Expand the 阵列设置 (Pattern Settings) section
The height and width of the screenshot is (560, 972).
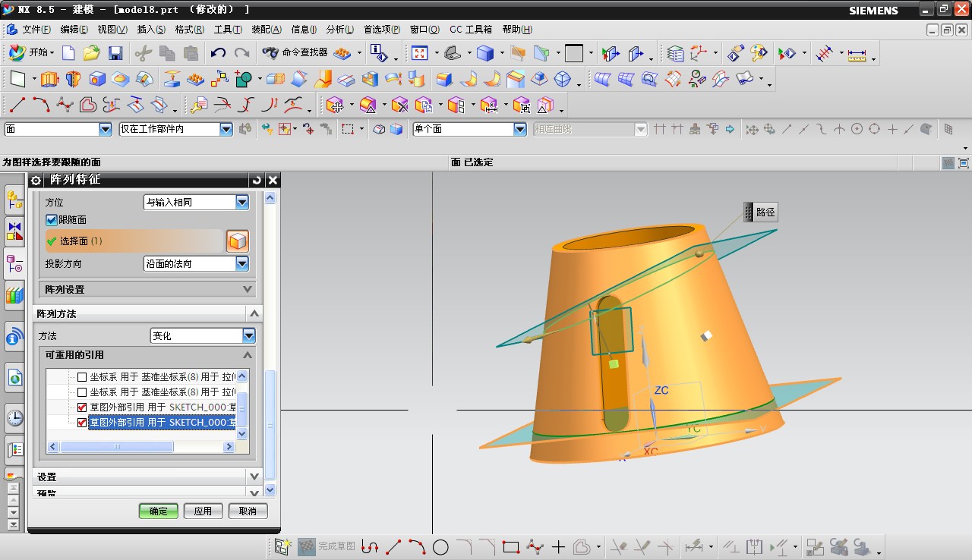pyautogui.click(x=147, y=289)
